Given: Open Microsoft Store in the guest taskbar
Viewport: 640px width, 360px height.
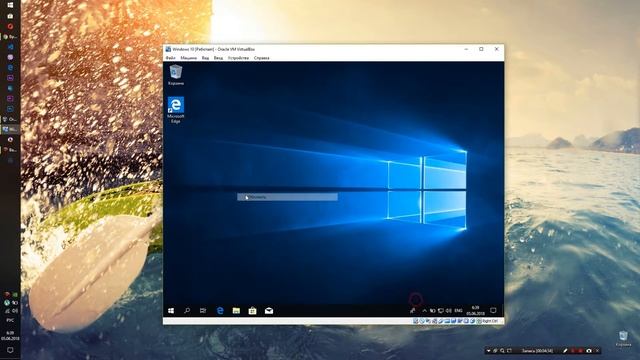Looking at the screenshot, I should pyautogui.click(x=253, y=311).
